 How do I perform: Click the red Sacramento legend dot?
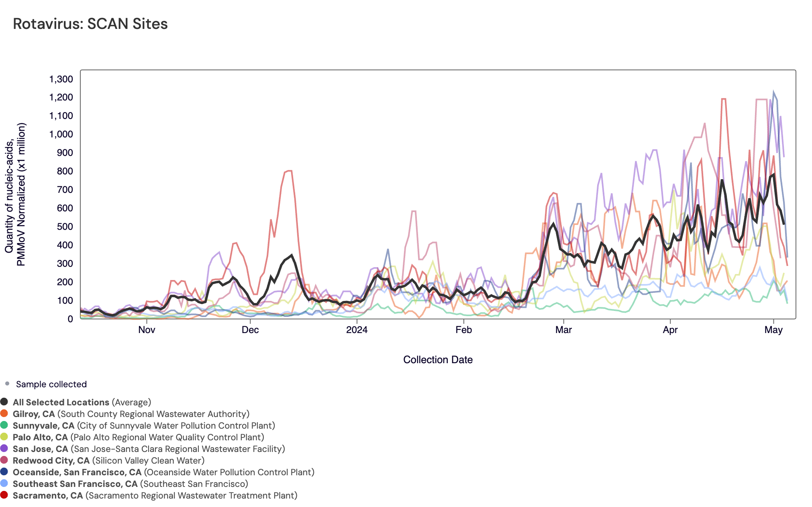(x=4, y=495)
